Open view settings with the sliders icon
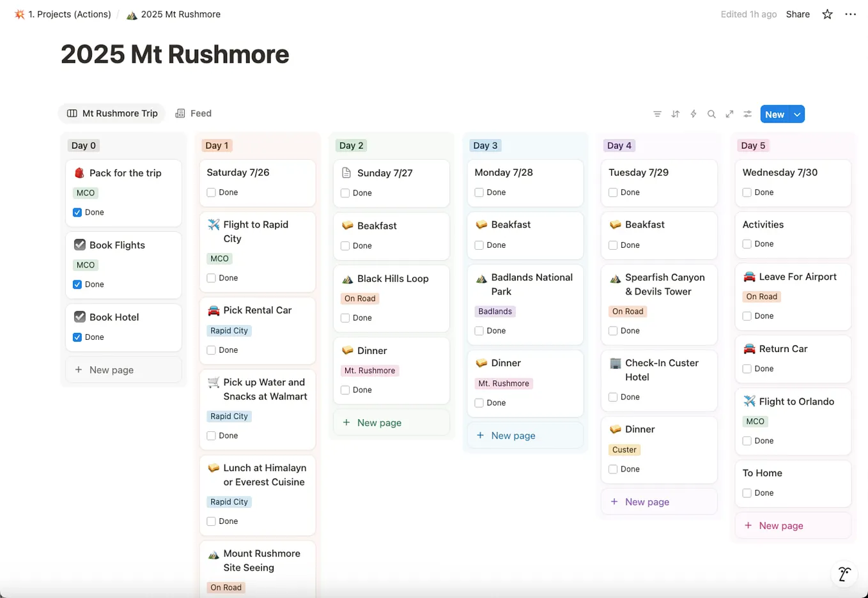 (x=747, y=114)
